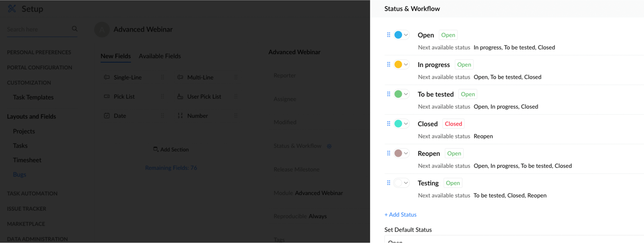Click the Add Section icon
Image resolution: width=644 pixels, height=243 pixels.
tap(155, 149)
